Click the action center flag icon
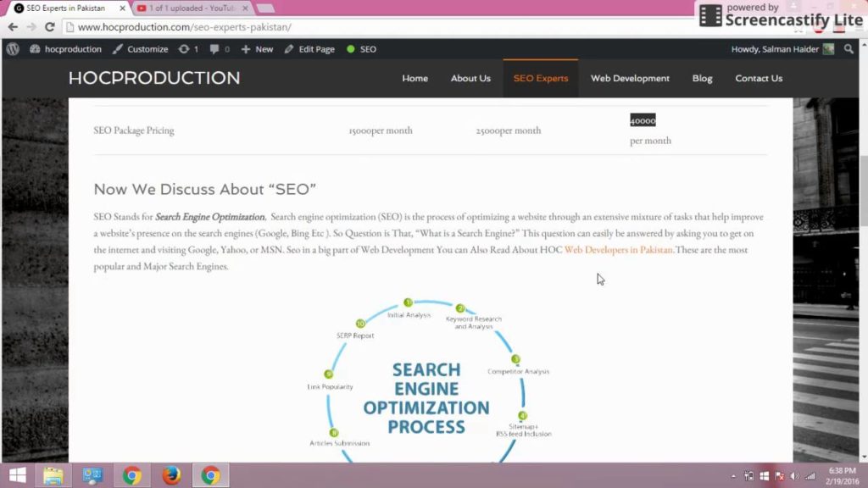The width and height of the screenshot is (868, 488). (780, 476)
